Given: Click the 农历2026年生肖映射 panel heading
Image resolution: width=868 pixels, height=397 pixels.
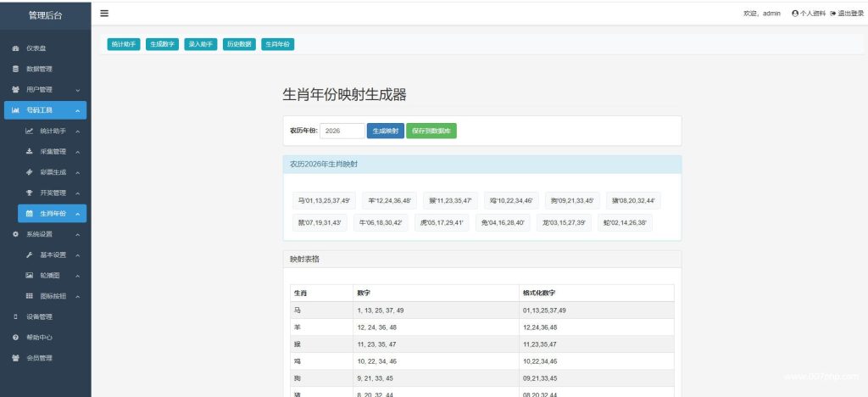Looking at the screenshot, I should [482, 165].
